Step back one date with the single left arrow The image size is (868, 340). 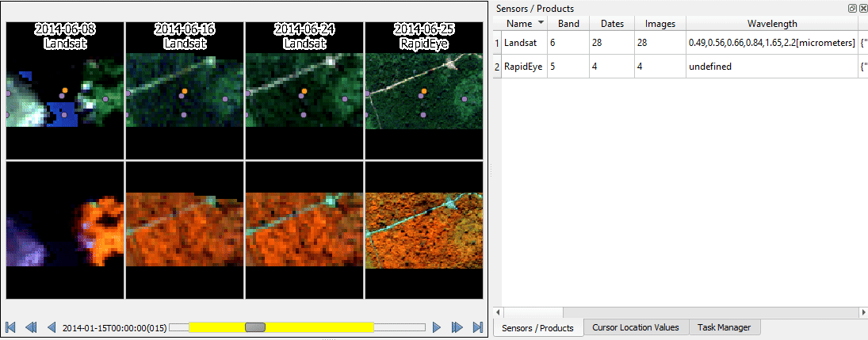click(x=52, y=327)
